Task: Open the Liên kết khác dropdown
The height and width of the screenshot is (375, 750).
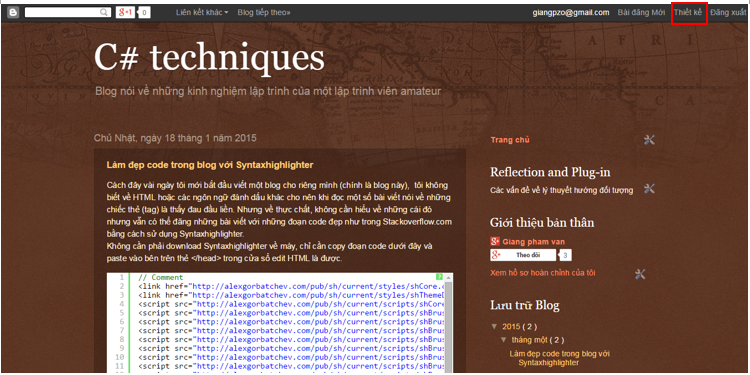Action: tap(202, 13)
